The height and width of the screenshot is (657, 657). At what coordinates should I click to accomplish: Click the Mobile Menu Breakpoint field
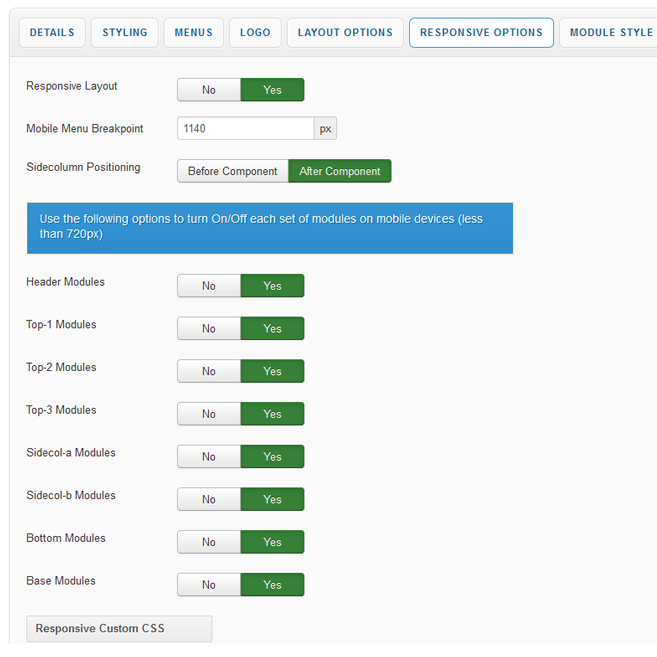pyautogui.click(x=246, y=129)
